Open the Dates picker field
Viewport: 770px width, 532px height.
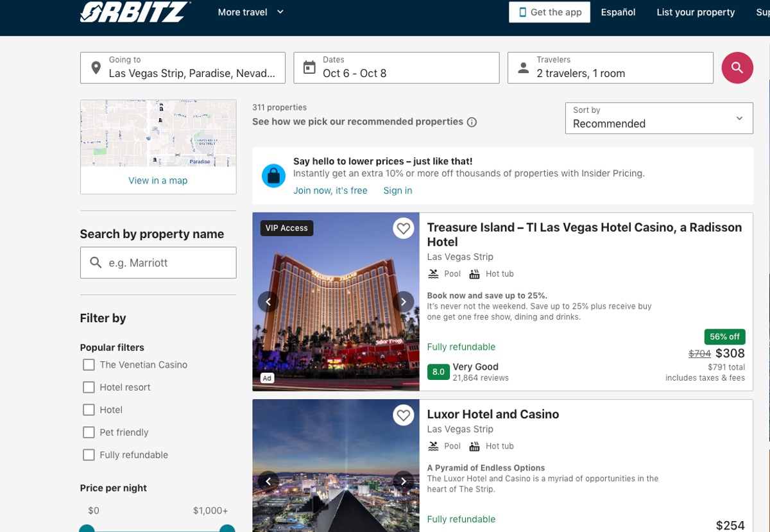click(397, 68)
